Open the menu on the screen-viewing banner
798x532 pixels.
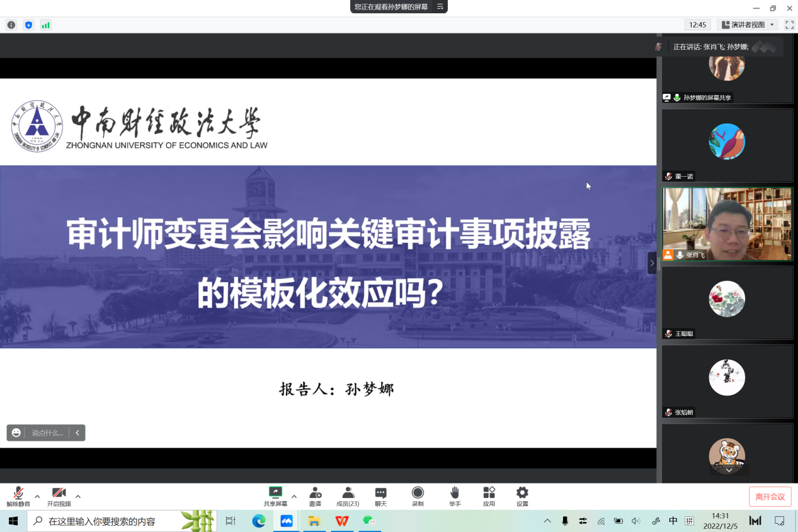[440, 7]
